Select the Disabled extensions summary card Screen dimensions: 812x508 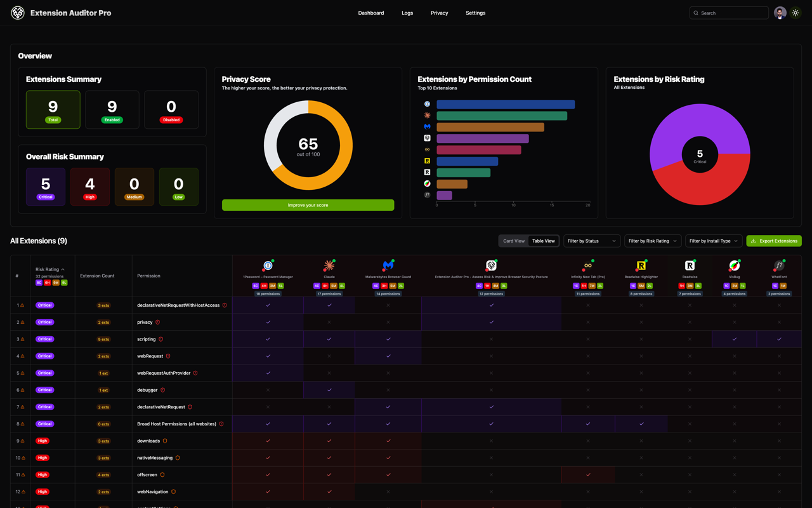pyautogui.click(x=171, y=110)
